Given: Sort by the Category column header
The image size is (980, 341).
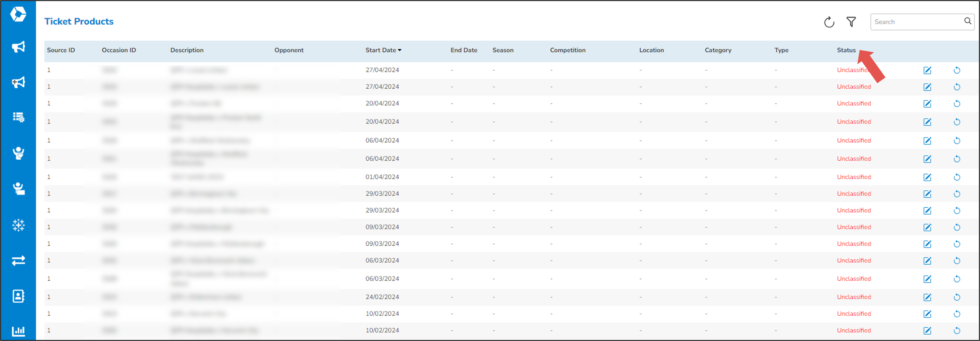Looking at the screenshot, I should (x=718, y=50).
